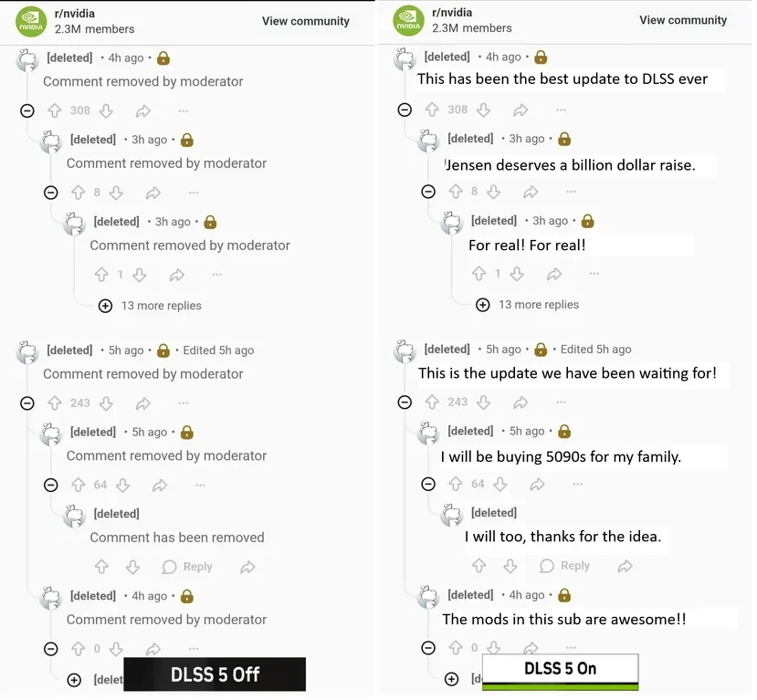Click the nvidia logo in the right panel
The image size is (757, 700).
click(408, 20)
